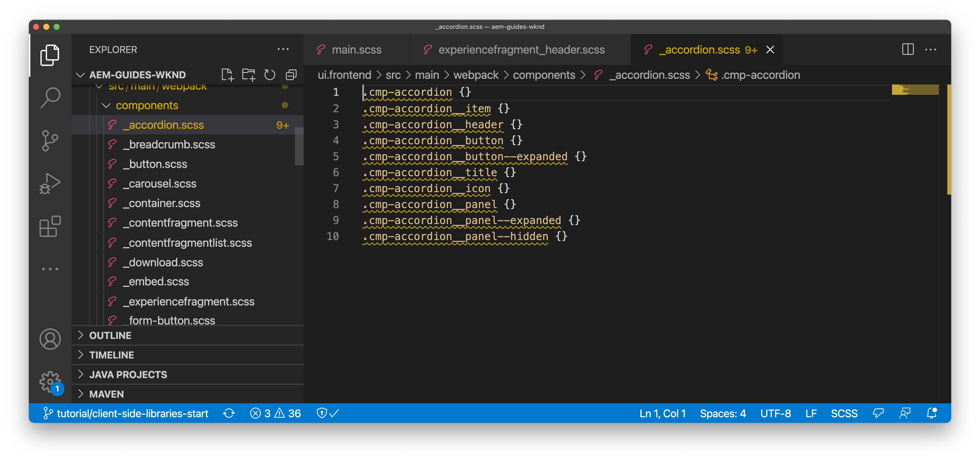This screenshot has height=461, width=980.
Task: Switch git branch tutorial/client-side-libraries-start
Action: pos(126,413)
